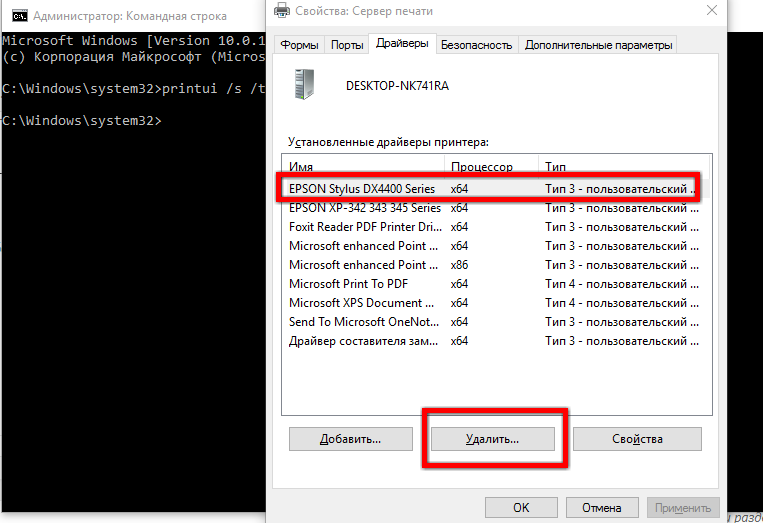Click the last C:\Windows\system32> prompt line
This screenshot has width=763, height=523.
click(82, 120)
